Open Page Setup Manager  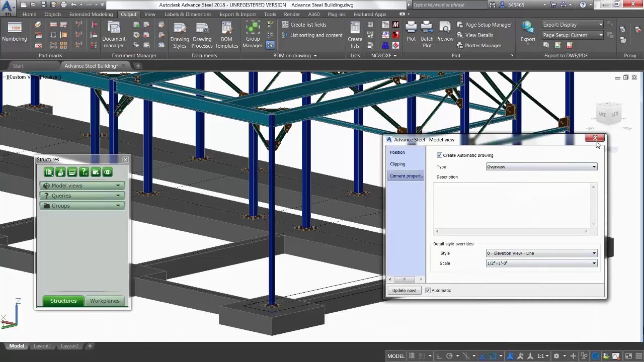(x=484, y=25)
